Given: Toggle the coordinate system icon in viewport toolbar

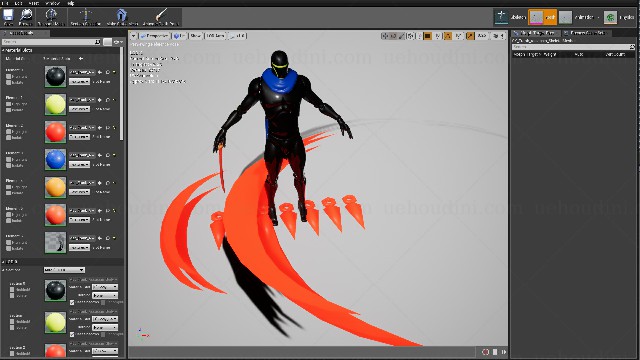Looking at the screenshot, I should pos(411,36).
